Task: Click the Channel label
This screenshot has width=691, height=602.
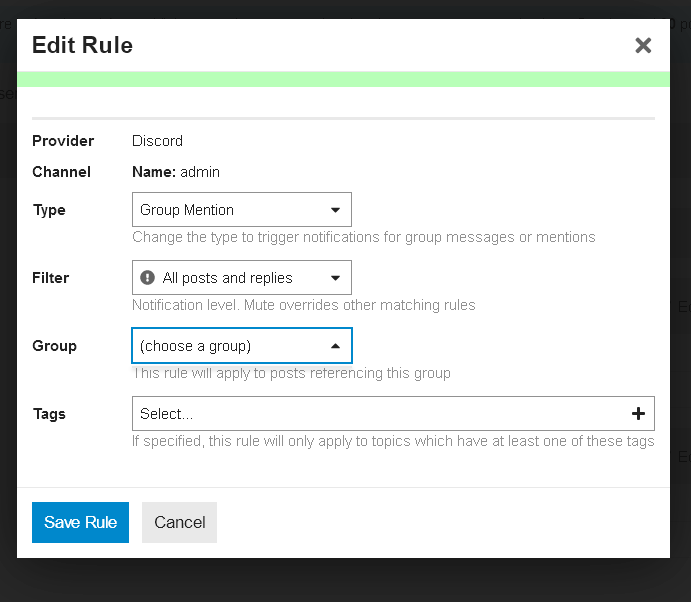Action: [x=61, y=172]
